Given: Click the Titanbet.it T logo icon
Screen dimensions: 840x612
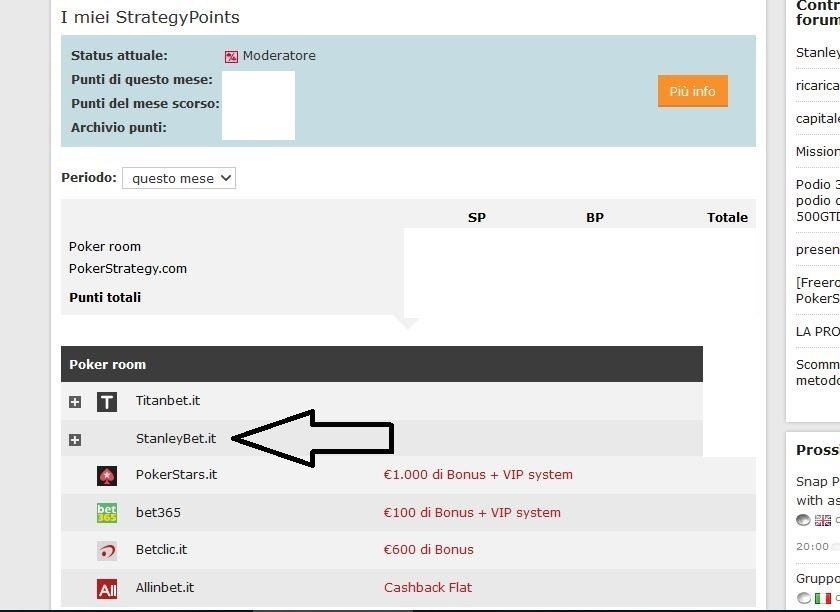Looking at the screenshot, I should (x=107, y=401).
